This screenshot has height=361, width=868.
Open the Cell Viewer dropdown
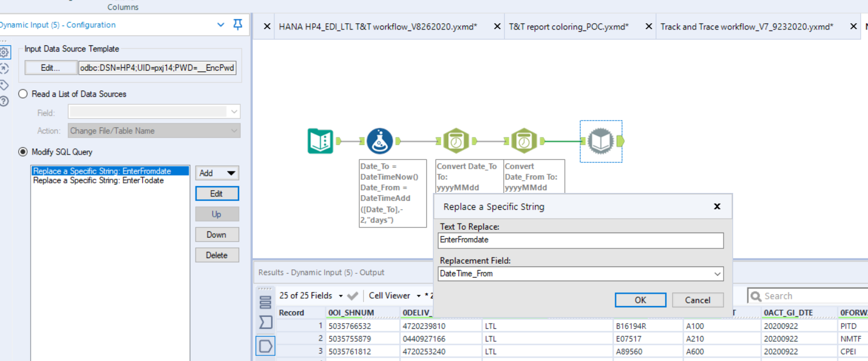[418, 296]
